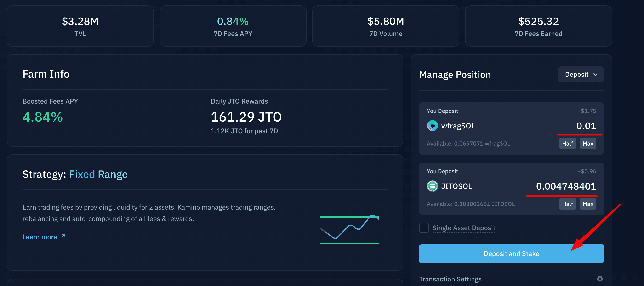The image size is (644, 286).
Task: Click the JITOSOL token icon
Action: [432, 186]
